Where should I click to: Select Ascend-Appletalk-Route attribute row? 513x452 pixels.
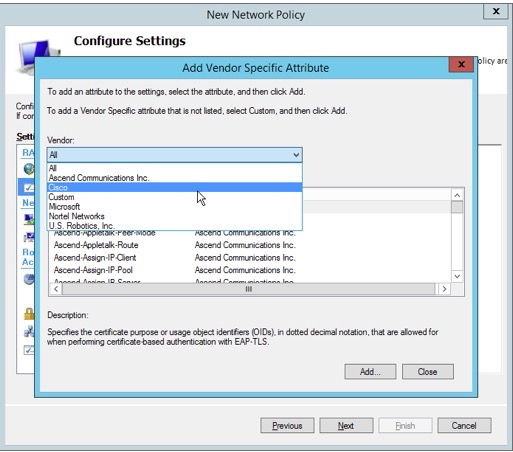(x=250, y=245)
